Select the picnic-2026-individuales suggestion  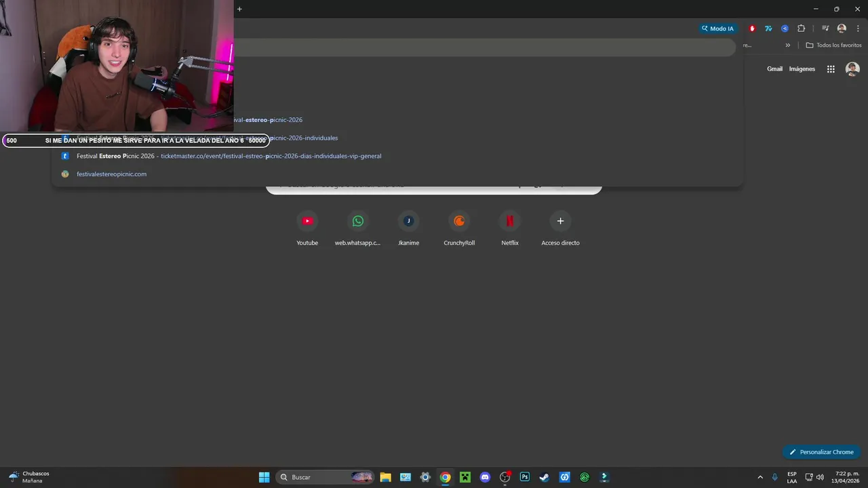tap(397, 138)
